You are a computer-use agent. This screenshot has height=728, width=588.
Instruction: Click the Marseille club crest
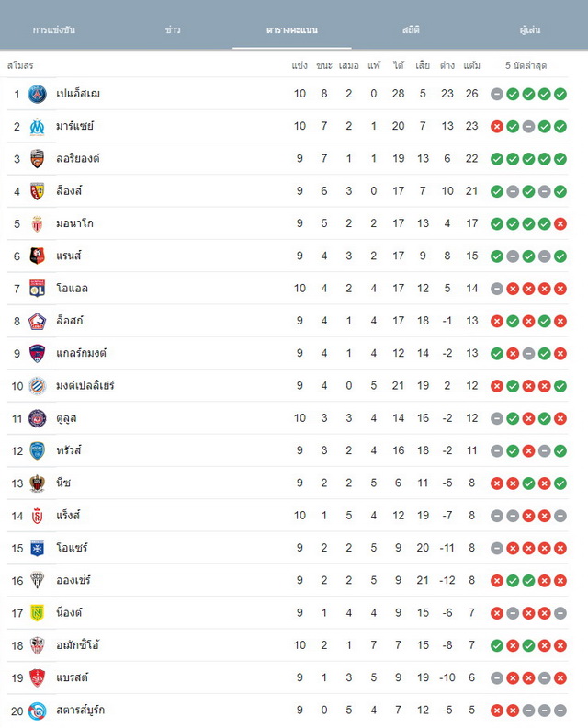coord(37,126)
